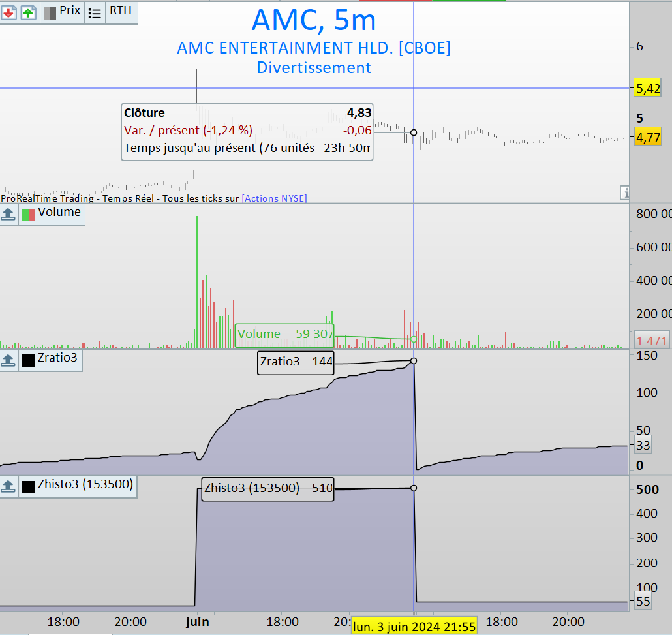Click the Actions NYSE link
This screenshot has width=672, height=635.
(x=274, y=198)
